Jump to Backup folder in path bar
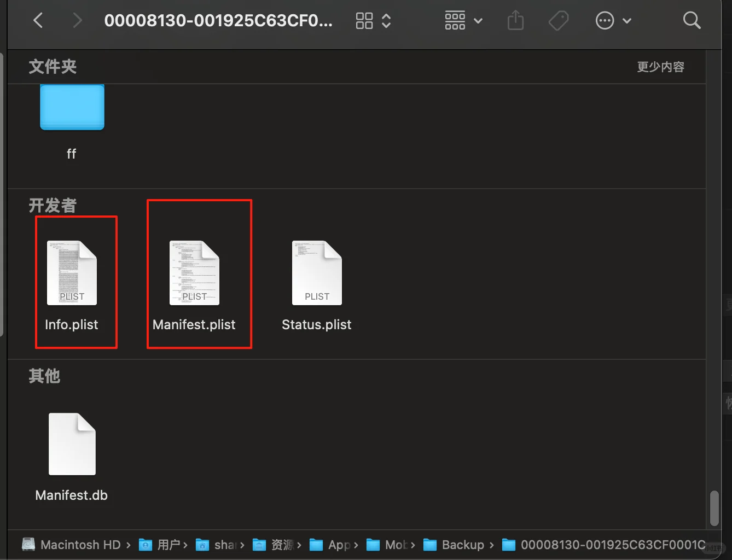The width and height of the screenshot is (732, 560). click(x=454, y=545)
